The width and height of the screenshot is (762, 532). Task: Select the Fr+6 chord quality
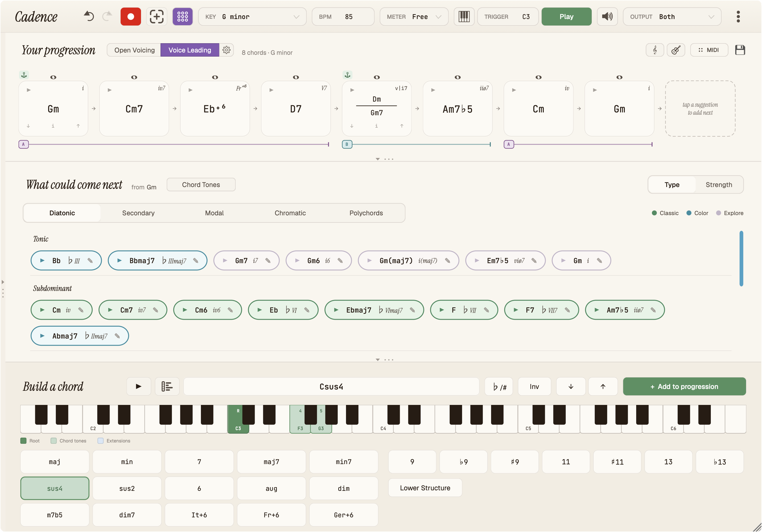pyautogui.click(x=271, y=515)
